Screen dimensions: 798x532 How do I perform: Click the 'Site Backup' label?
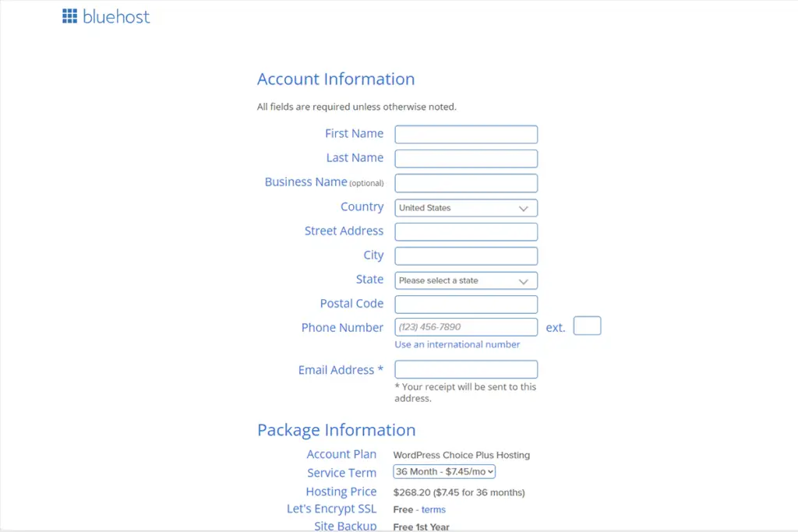point(345,526)
